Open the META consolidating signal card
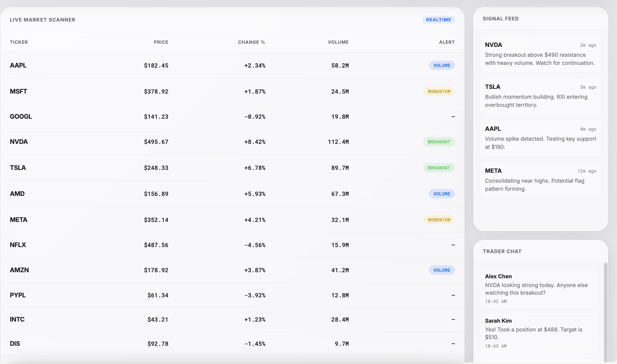 540,180
